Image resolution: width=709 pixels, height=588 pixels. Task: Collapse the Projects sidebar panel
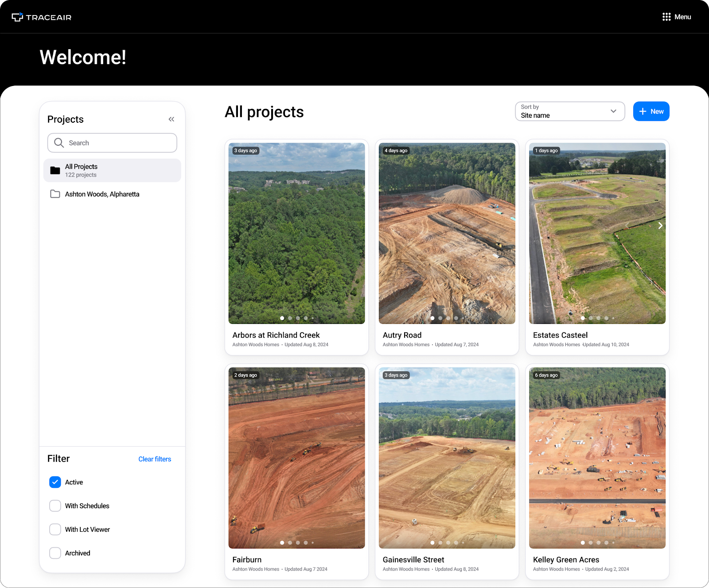tap(171, 119)
